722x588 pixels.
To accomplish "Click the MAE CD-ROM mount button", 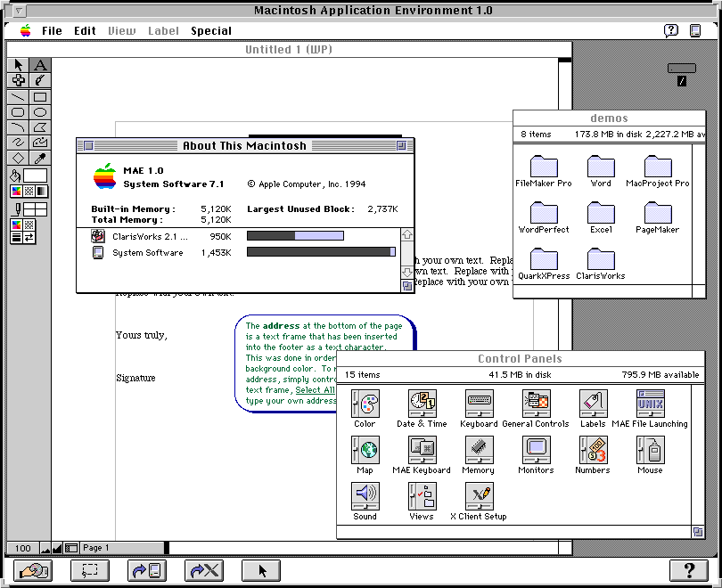I will 33,570.
